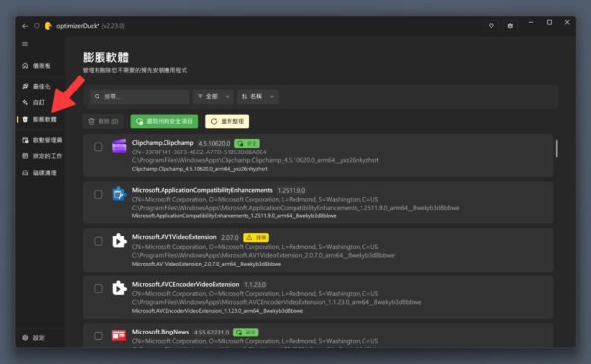
Task: Click the AV1VideoExtension WindowsApps install path
Action: (263, 255)
